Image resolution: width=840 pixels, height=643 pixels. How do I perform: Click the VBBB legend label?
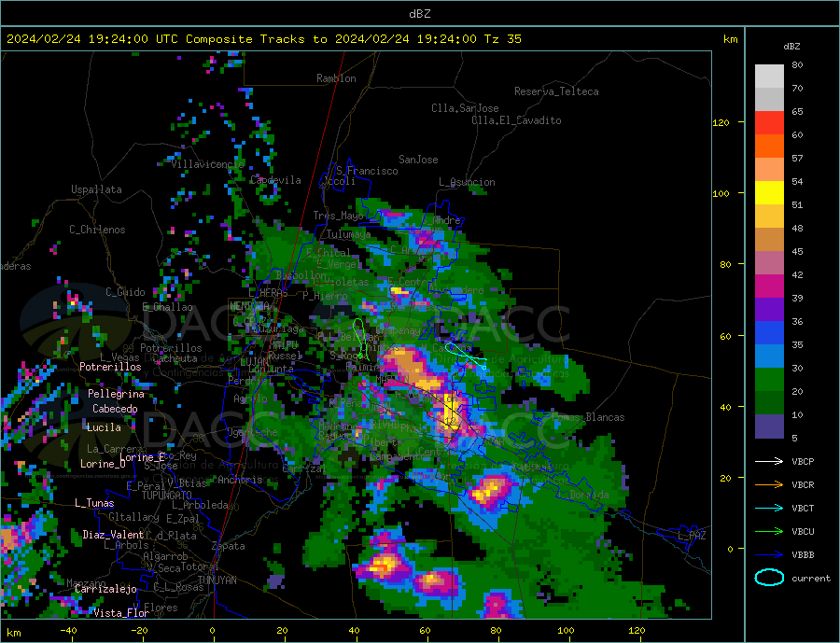tap(803, 554)
